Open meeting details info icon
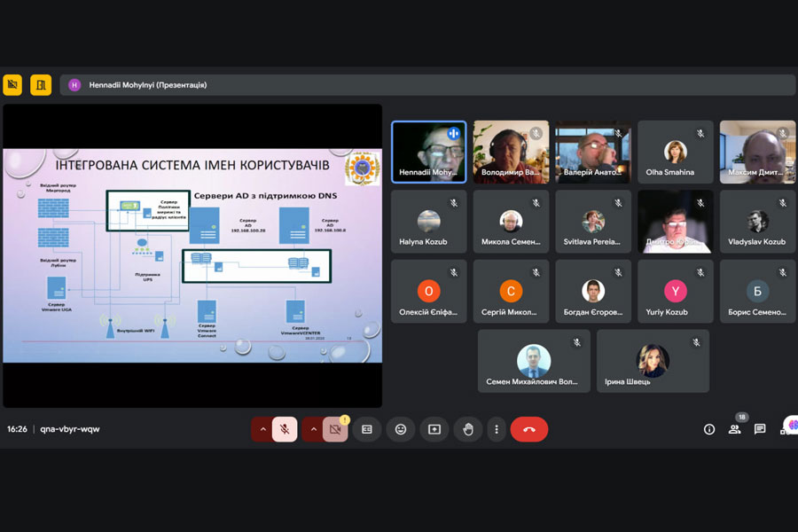The image size is (798, 532). click(x=709, y=429)
